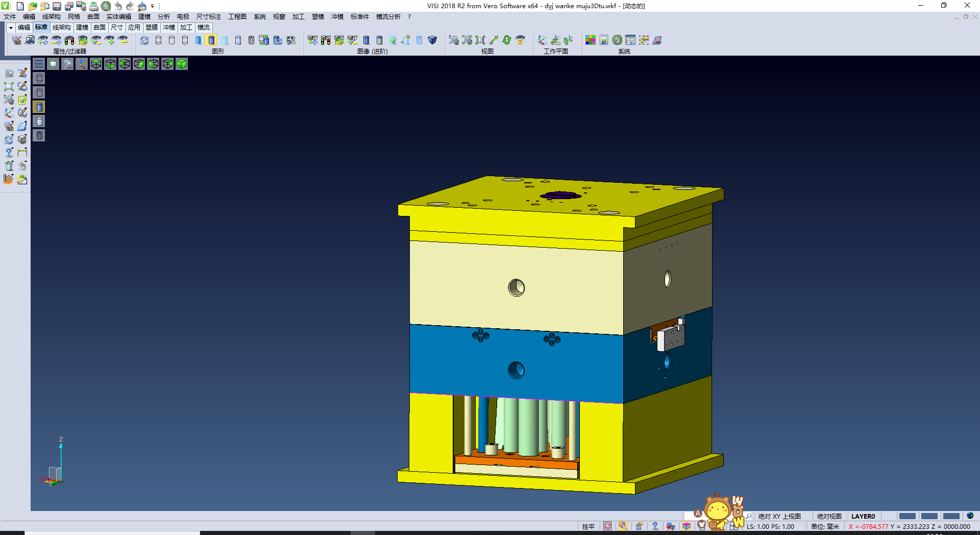Click the LAYER0 layer label in status bar
This screenshot has height=535, width=980.
coord(863,516)
